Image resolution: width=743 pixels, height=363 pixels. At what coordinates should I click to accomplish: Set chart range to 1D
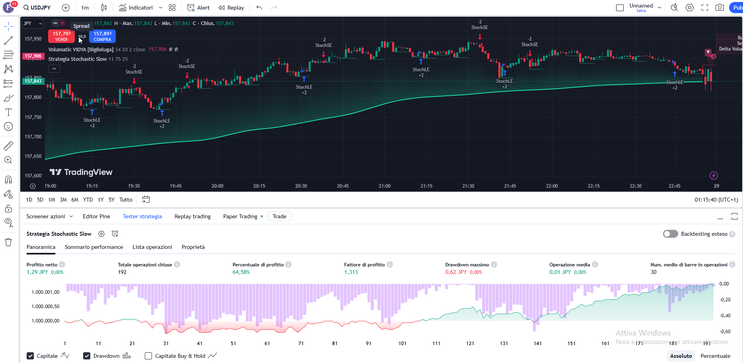[x=29, y=200]
